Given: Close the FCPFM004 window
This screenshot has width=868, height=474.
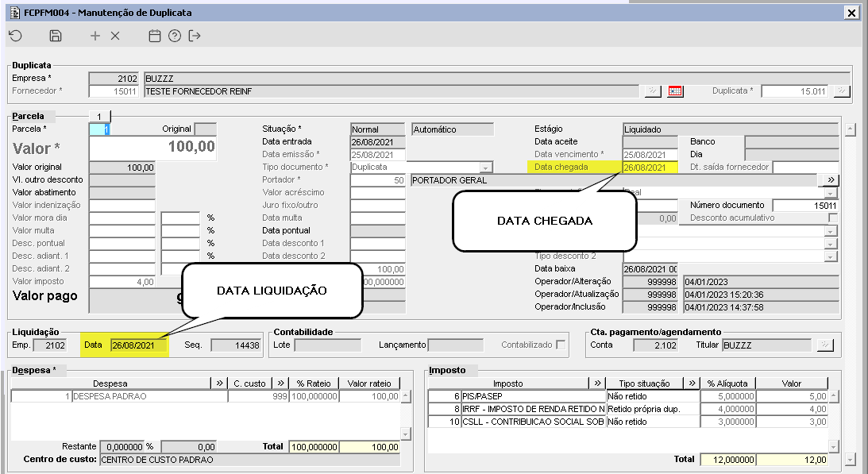Looking at the screenshot, I should point(851,12).
